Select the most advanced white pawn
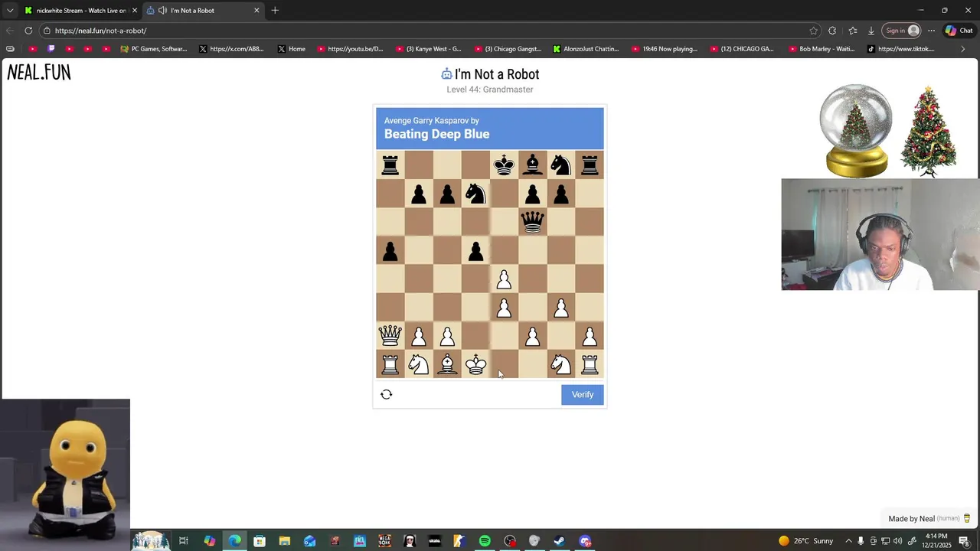Screen dimensions: 980x551 point(504,279)
